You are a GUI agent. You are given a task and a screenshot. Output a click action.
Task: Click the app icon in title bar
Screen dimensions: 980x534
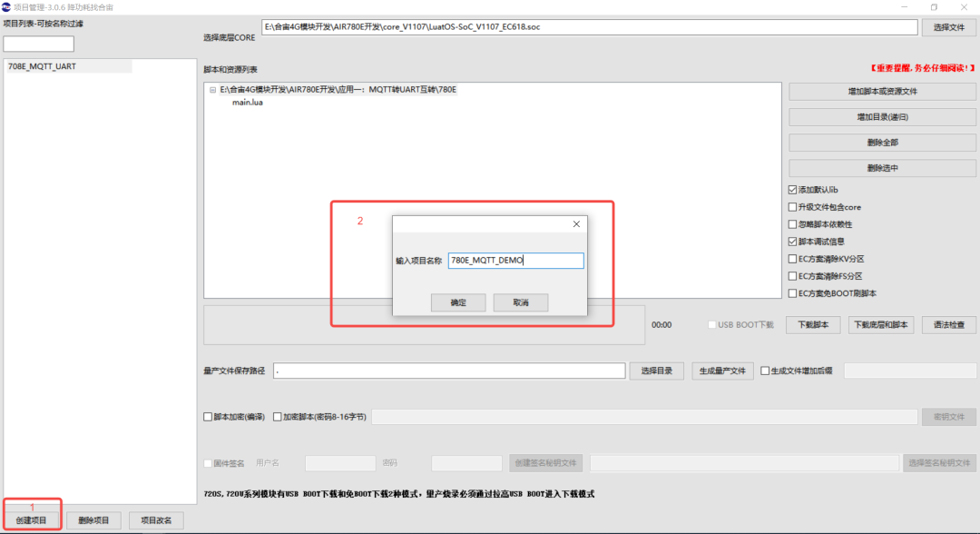click(x=6, y=7)
